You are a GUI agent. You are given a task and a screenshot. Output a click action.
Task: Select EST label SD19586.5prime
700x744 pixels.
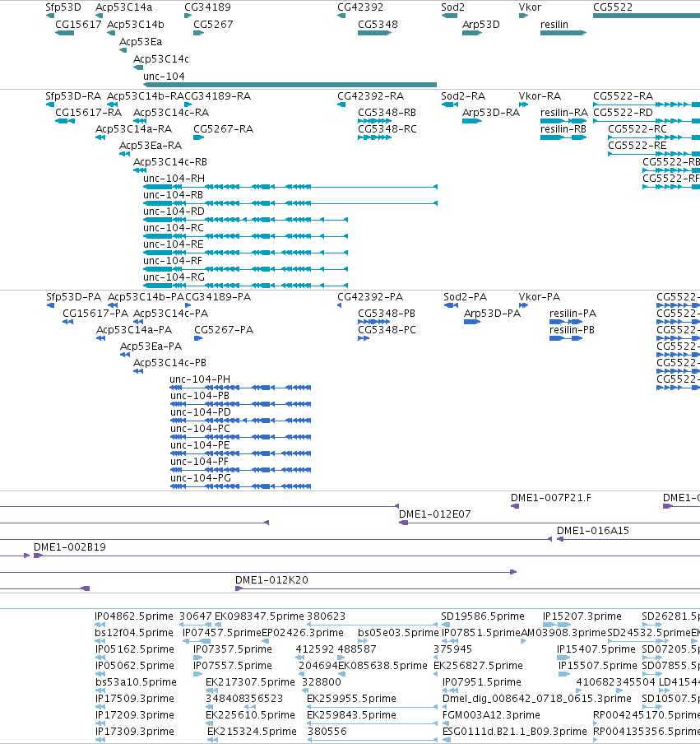click(x=483, y=616)
